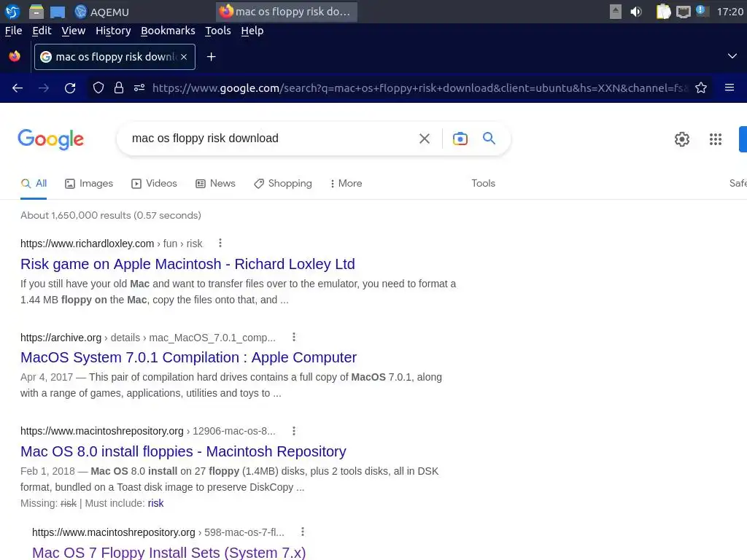747x560 pixels.
Task: Open the Tools menu in menu bar
Action: click(217, 31)
